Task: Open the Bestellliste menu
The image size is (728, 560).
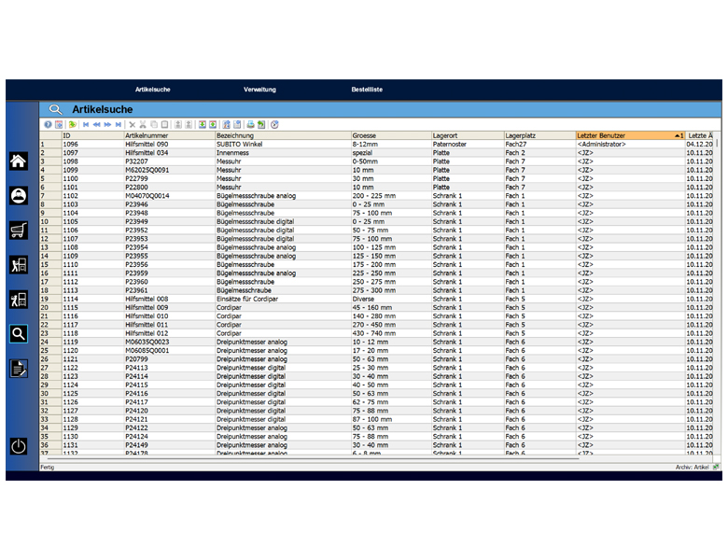Action: tap(367, 90)
